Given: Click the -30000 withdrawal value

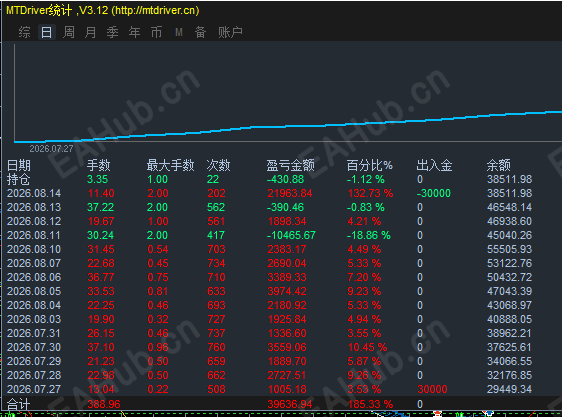Looking at the screenshot, I should coord(434,193).
